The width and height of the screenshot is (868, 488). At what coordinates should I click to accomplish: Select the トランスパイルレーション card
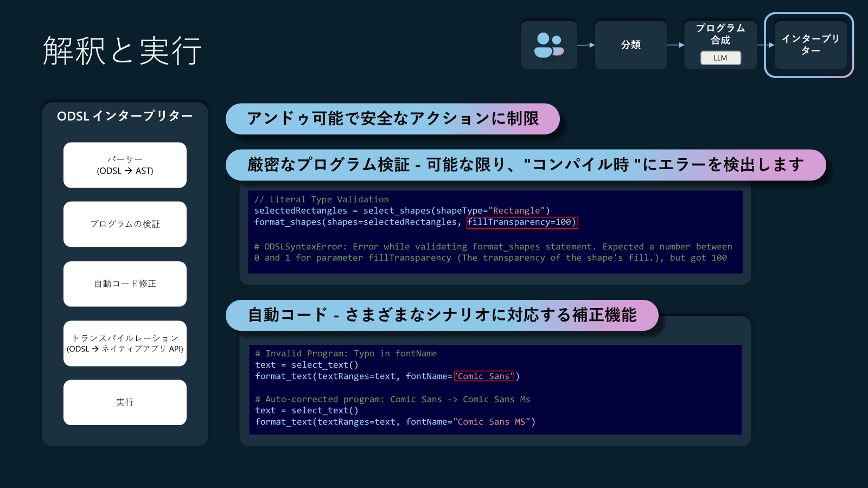(125, 343)
